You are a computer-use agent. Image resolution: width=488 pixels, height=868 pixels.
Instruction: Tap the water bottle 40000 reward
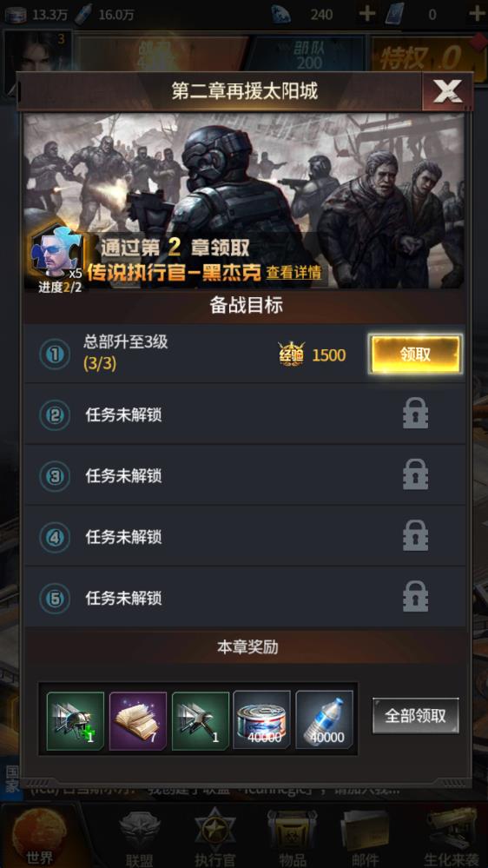click(x=324, y=719)
